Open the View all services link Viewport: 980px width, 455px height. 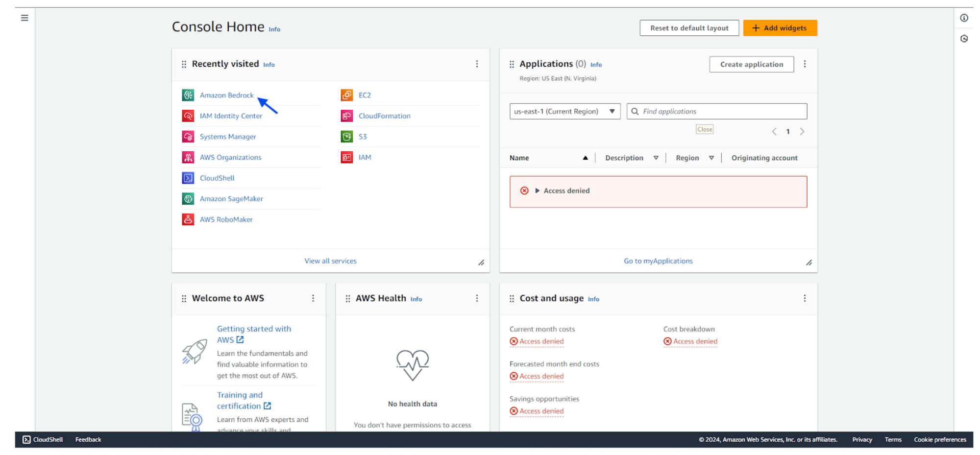point(330,261)
